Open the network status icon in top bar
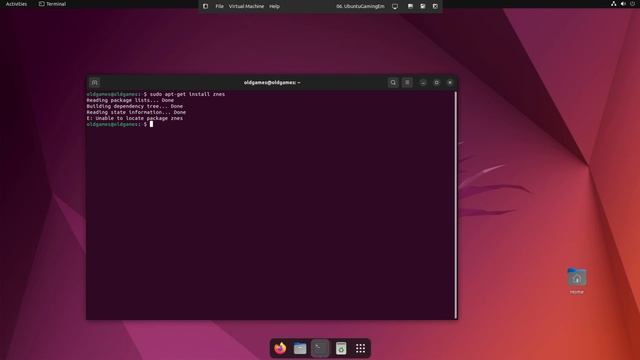Screen dimensions: 640x360 tap(613, 4)
